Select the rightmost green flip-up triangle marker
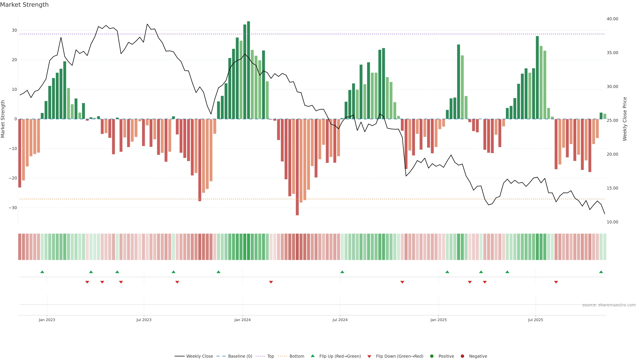This screenshot has height=362, width=644. [x=601, y=272]
